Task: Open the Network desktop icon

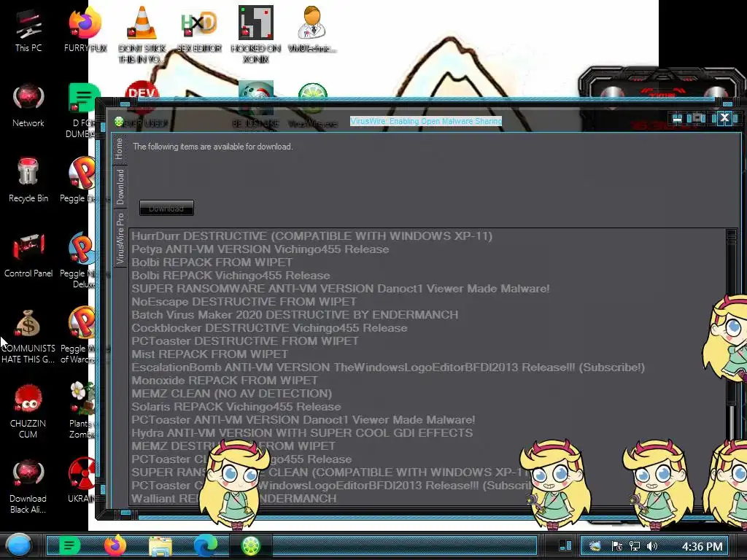Action: pyautogui.click(x=28, y=106)
